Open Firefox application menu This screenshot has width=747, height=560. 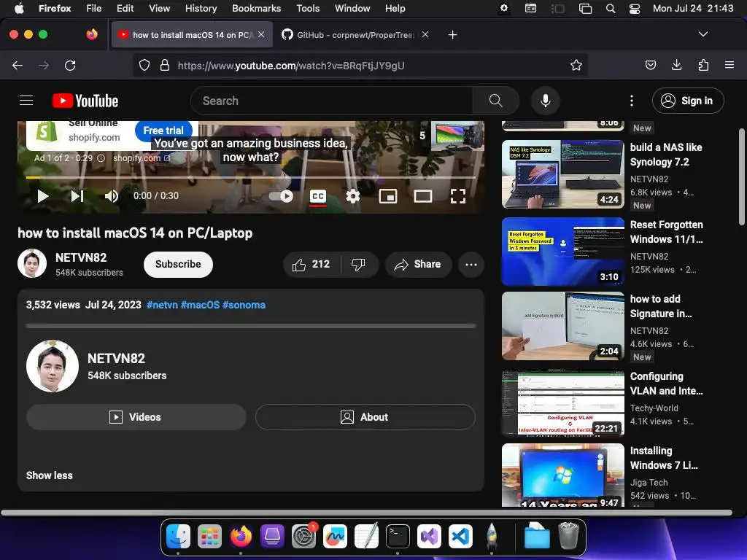[x=729, y=65]
